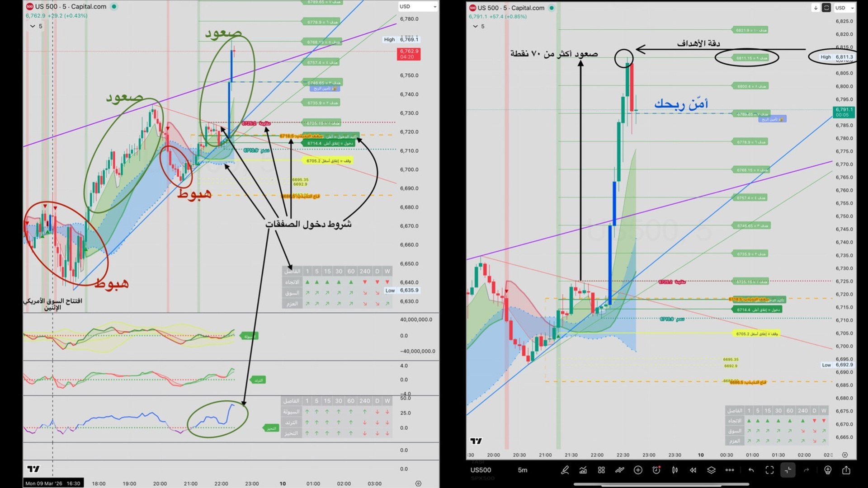
Task: Enter fullscreen with the corner-brackets icon
Action: click(769, 470)
